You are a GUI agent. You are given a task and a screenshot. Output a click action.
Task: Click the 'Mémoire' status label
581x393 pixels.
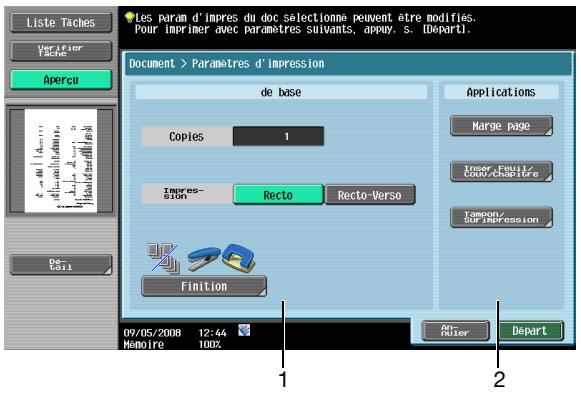pyautogui.click(x=144, y=344)
